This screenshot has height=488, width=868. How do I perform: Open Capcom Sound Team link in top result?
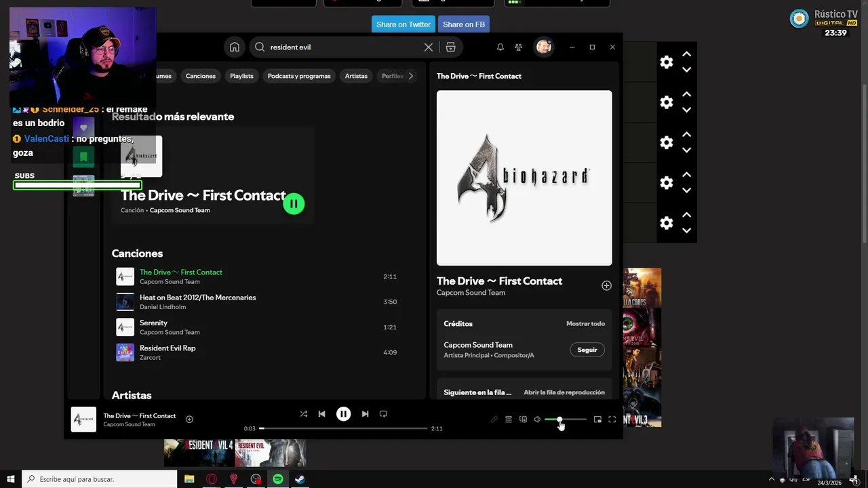click(x=180, y=210)
